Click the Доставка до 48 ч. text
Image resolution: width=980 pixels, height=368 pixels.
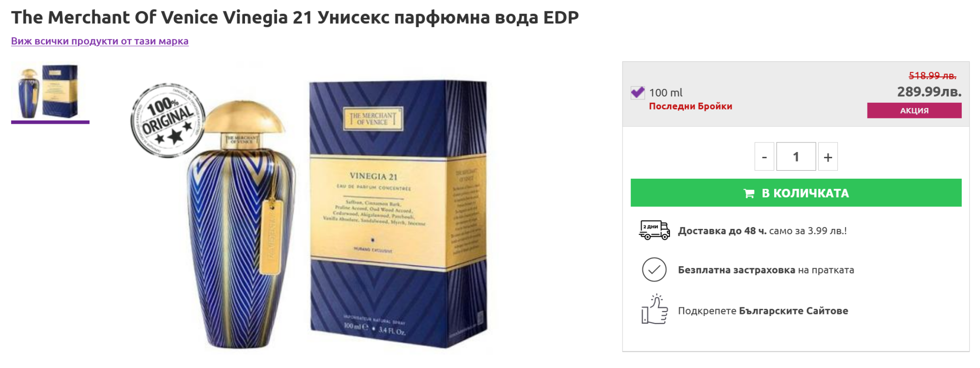722,231
